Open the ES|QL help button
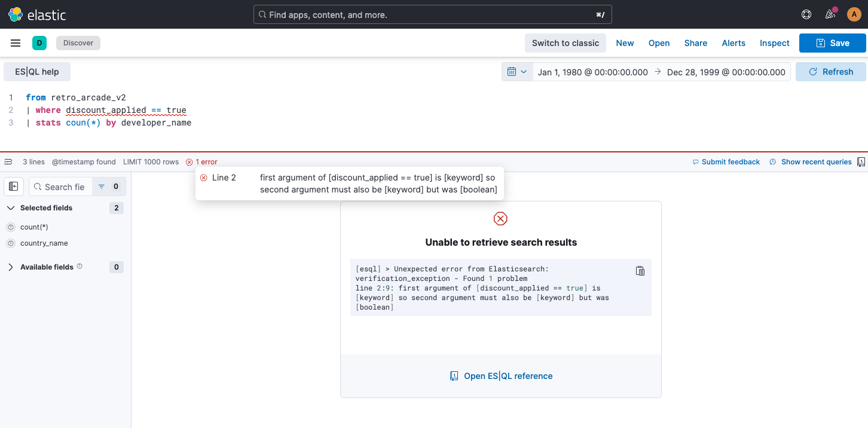868x428 pixels. [x=37, y=72]
